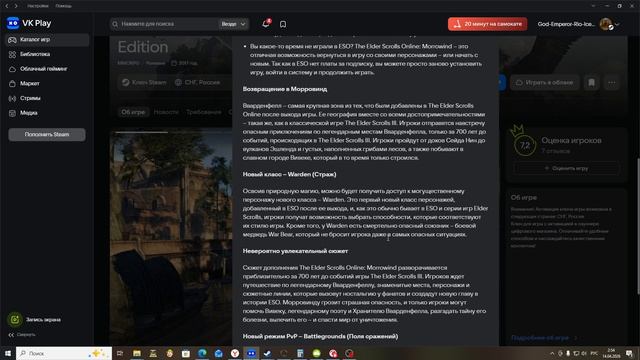Screen dimensions: 640x360
Task: Select the Об игре tab
Action: (x=133, y=112)
